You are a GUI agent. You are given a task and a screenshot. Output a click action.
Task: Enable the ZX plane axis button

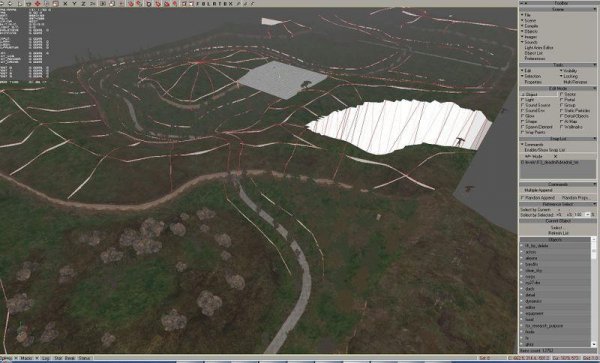[x=93, y=3]
